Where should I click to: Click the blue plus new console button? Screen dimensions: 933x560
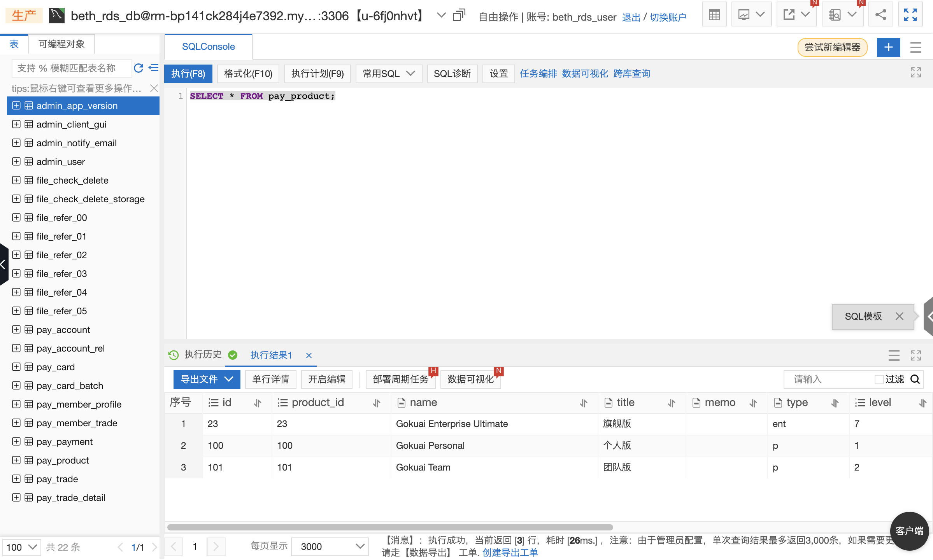[x=888, y=47]
